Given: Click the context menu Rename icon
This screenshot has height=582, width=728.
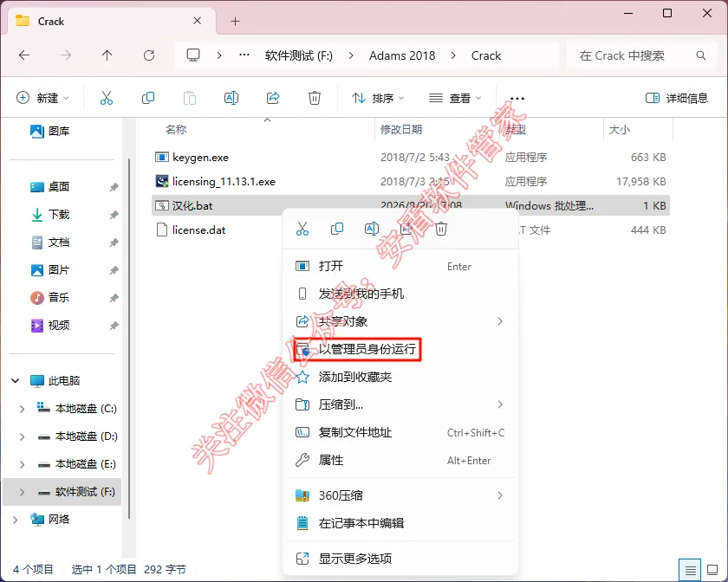Looking at the screenshot, I should click(372, 229).
